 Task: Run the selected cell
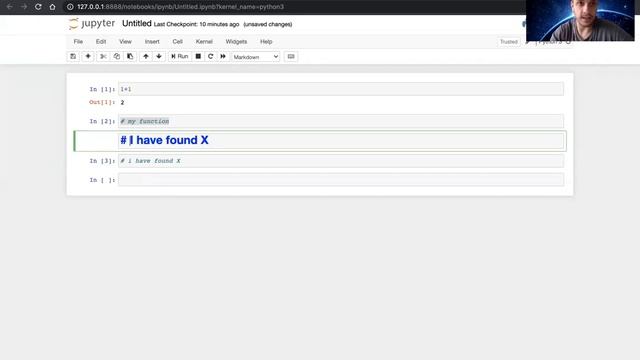click(x=180, y=56)
